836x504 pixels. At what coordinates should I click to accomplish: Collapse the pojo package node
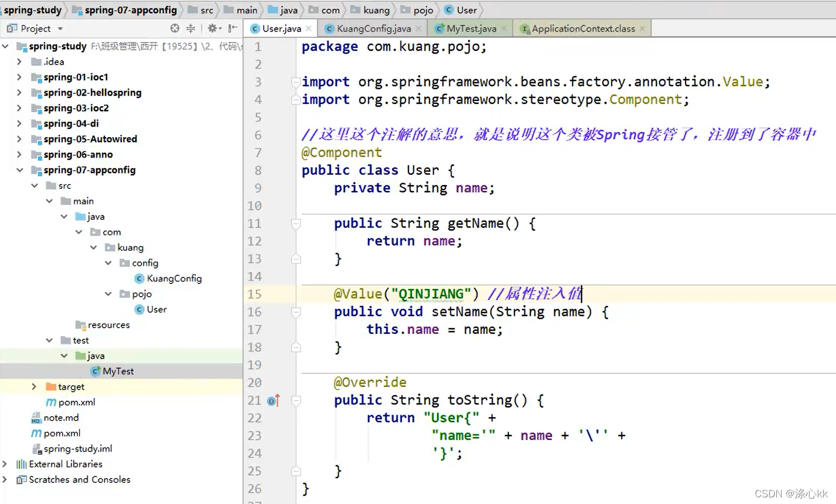[108, 294]
